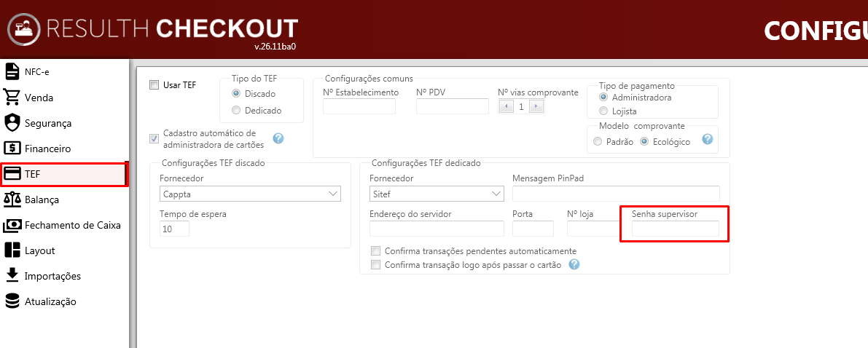868x348 pixels.
Task: Open the NFC-e document icon
Action: point(12,72)
